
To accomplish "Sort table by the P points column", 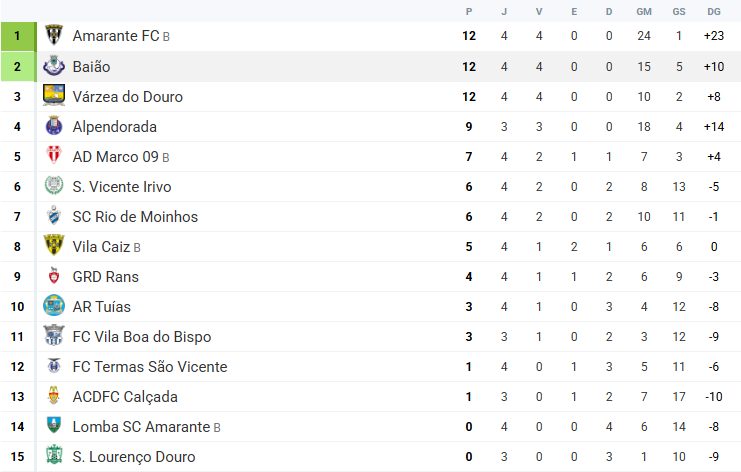I will [x=468, y=11].
